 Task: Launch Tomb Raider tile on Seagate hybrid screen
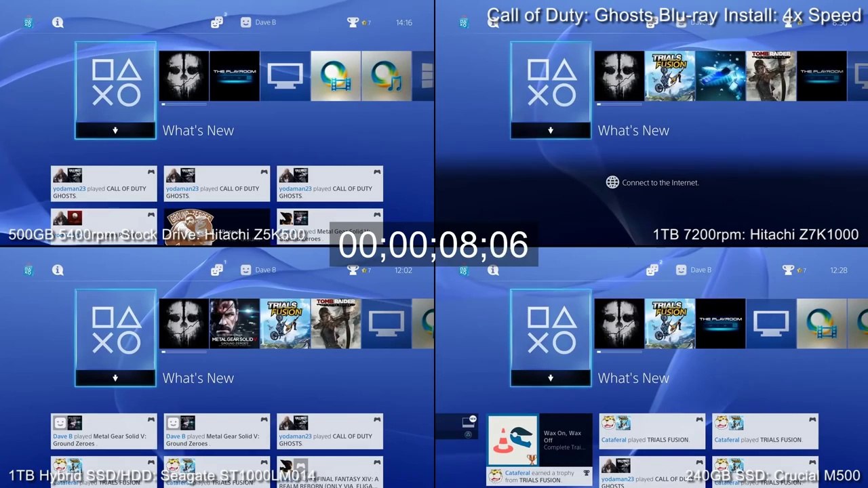tap(336, 323)
